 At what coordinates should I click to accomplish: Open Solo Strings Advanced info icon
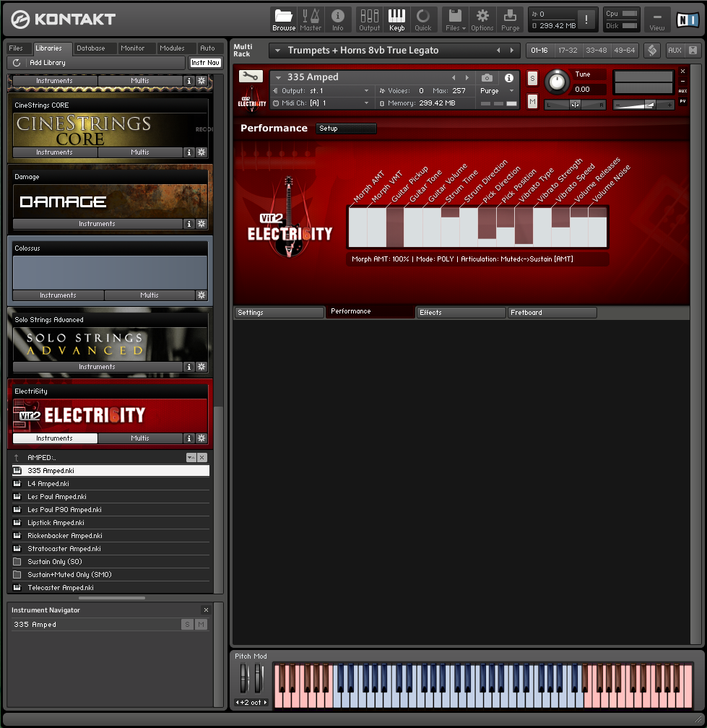pos(189,367)
